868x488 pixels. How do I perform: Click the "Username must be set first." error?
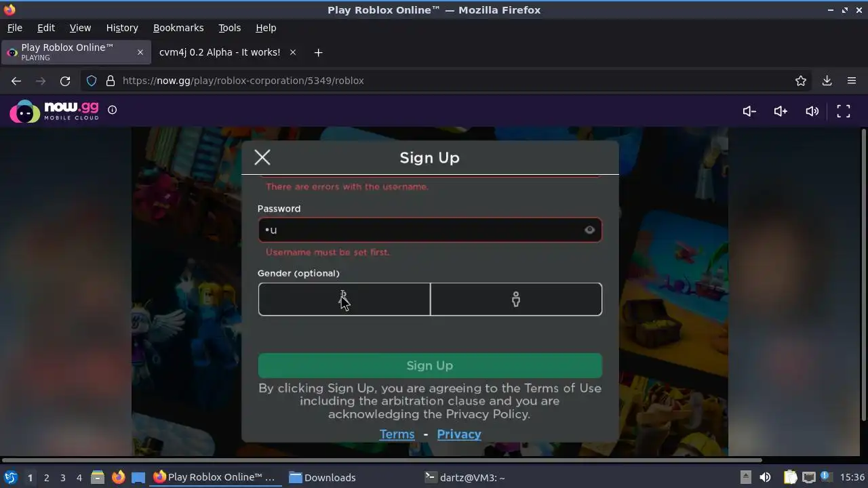pos(328,252)
